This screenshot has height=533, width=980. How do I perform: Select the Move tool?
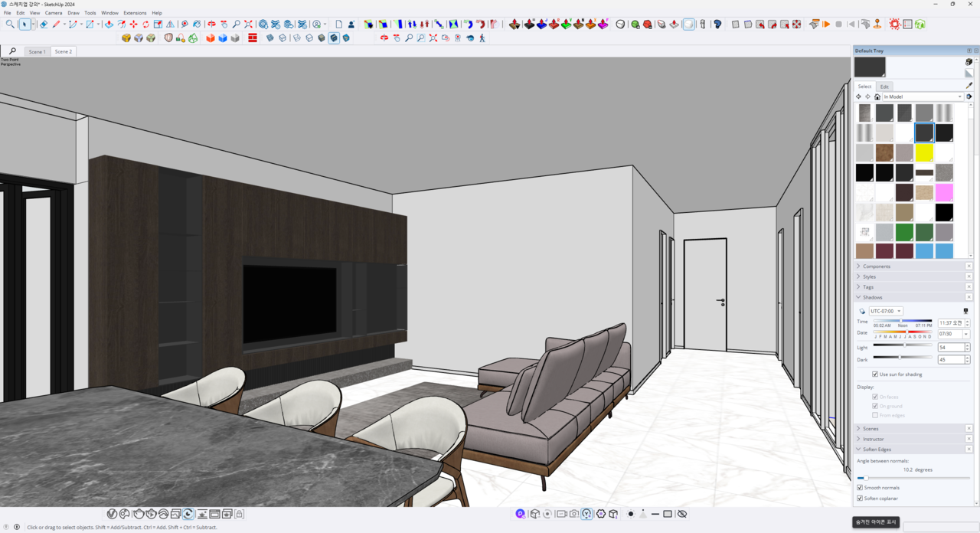point(133,25)
